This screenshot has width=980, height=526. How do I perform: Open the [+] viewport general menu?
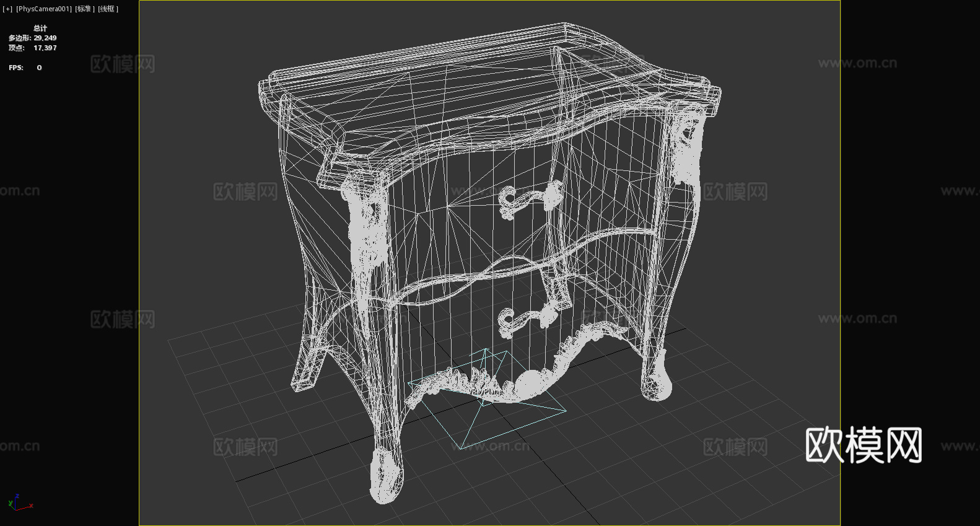coord(7,9)
